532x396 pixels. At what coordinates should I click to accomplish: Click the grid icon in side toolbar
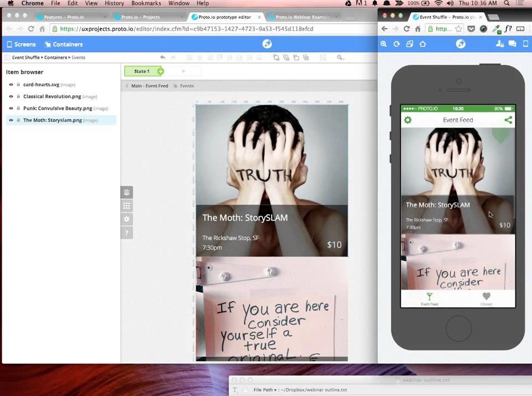127,206
